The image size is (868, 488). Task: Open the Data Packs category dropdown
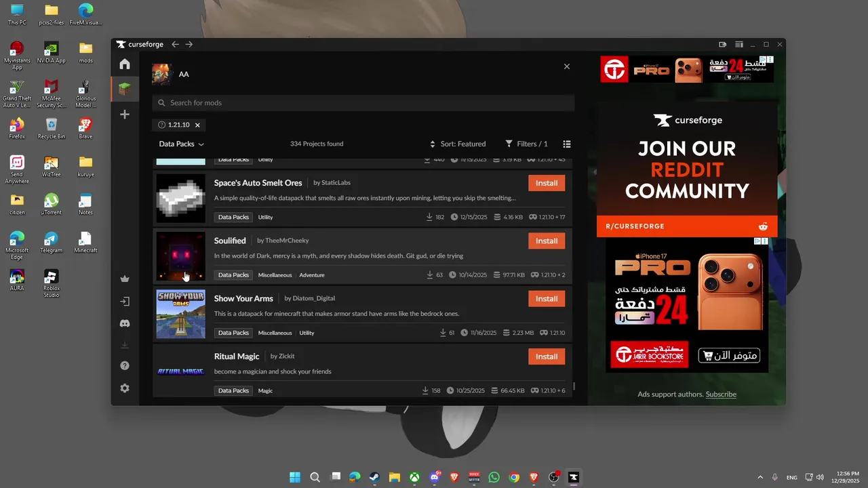181,144
